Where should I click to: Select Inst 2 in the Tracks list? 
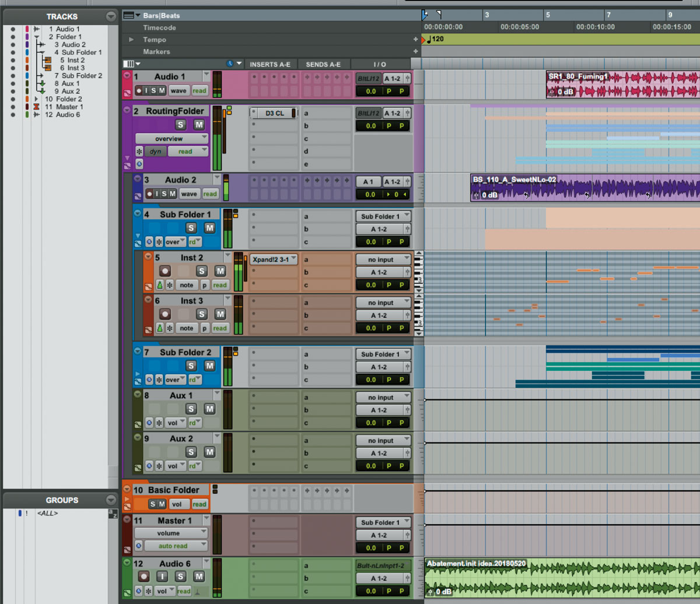tap(72, 60)
